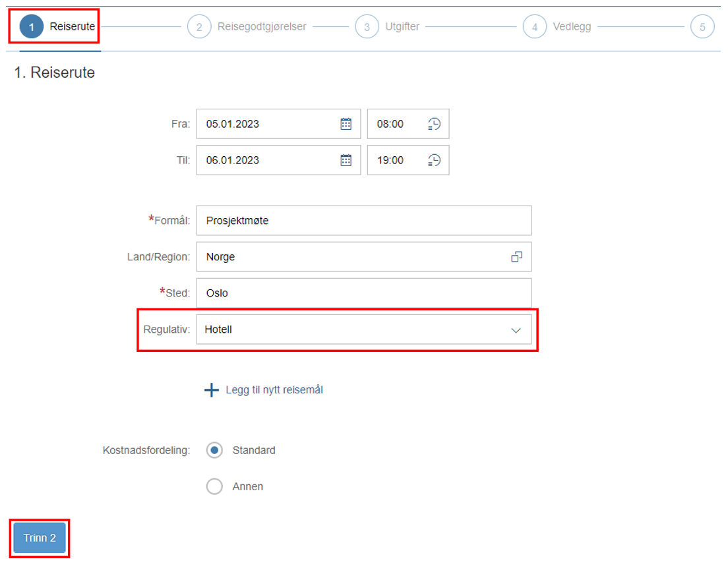The width and height of the screenshot is (728, 568).
Task: Click the Kostnadsfordeling label
Action: pos(146,450)
